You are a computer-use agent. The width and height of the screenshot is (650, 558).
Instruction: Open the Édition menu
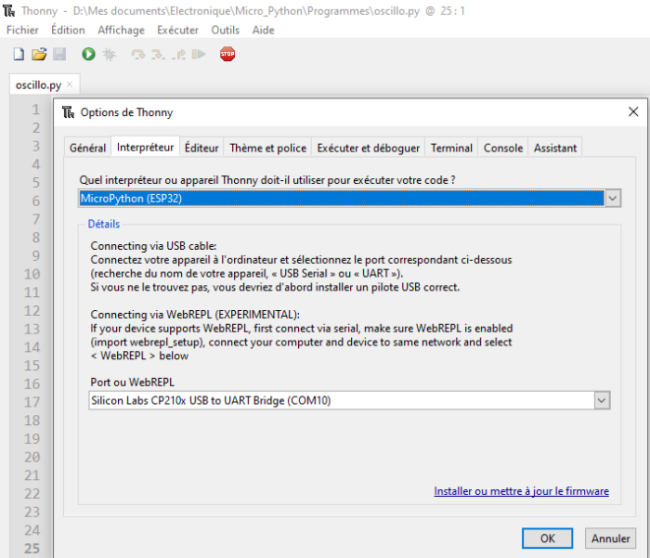[68, 30]
